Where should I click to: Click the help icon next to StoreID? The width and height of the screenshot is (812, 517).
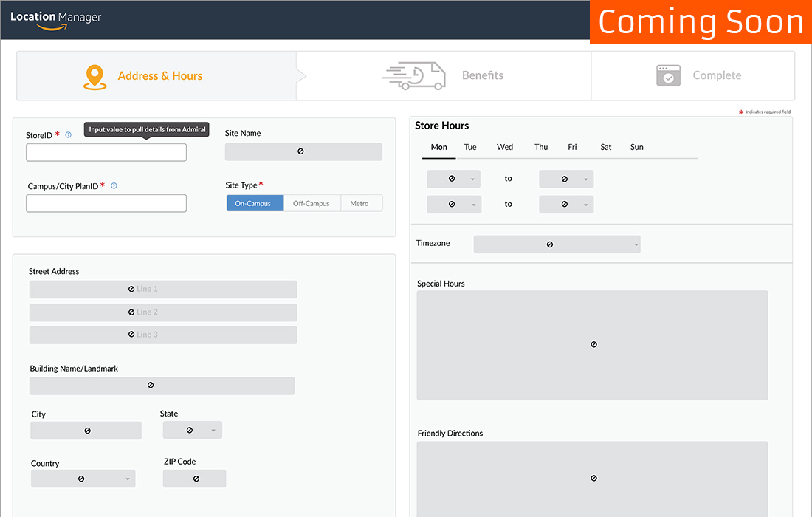click(x=68, y=135)
